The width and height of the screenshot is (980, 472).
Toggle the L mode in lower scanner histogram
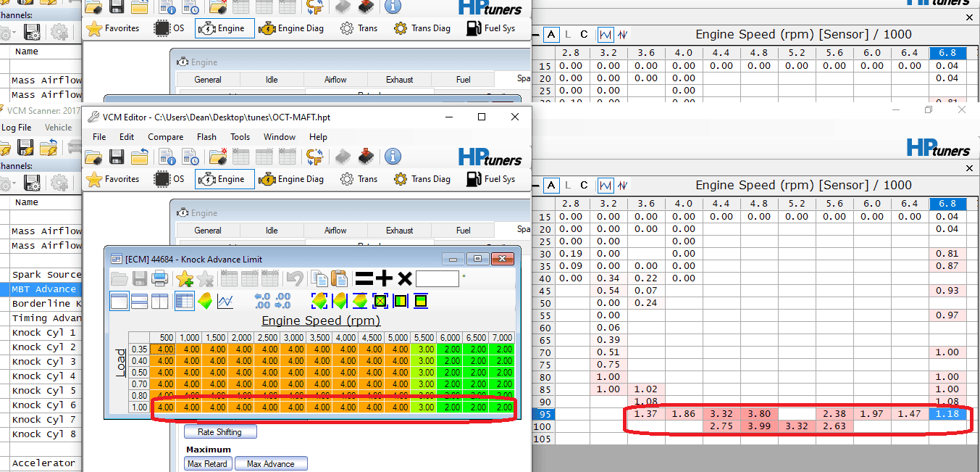point(568,186)
